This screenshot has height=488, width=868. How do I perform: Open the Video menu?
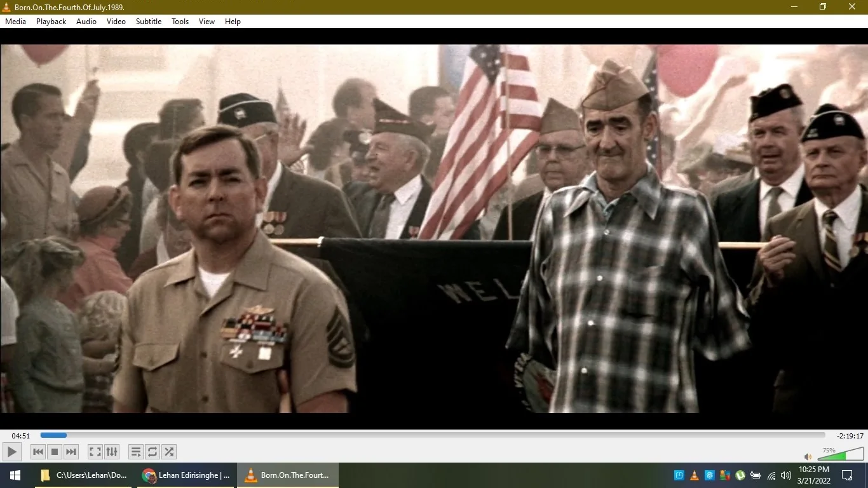[x=116, y=21]
